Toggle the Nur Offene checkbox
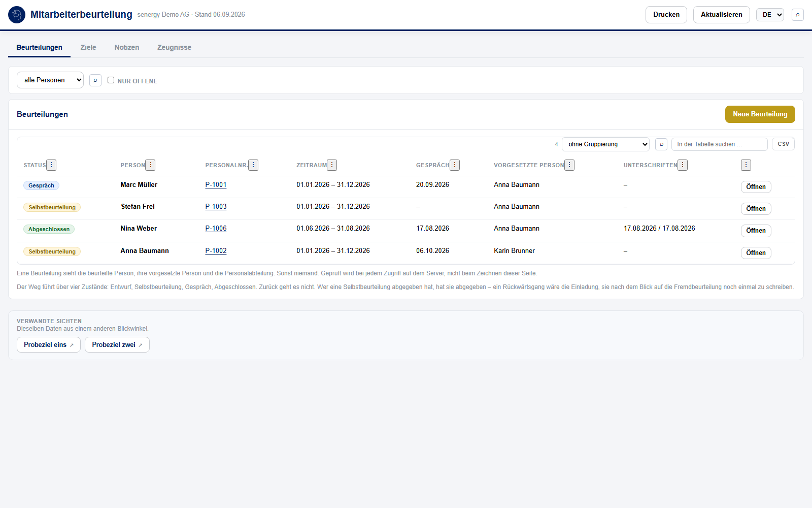Image resolution: width=812 pixels, height=508 pixels. click(111, 80)
